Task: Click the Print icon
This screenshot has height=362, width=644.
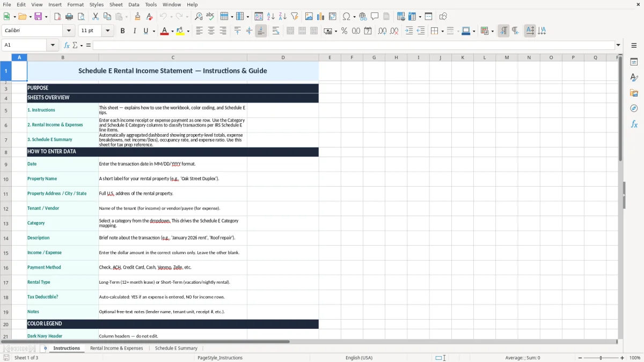Action: (x=69, y=17)
